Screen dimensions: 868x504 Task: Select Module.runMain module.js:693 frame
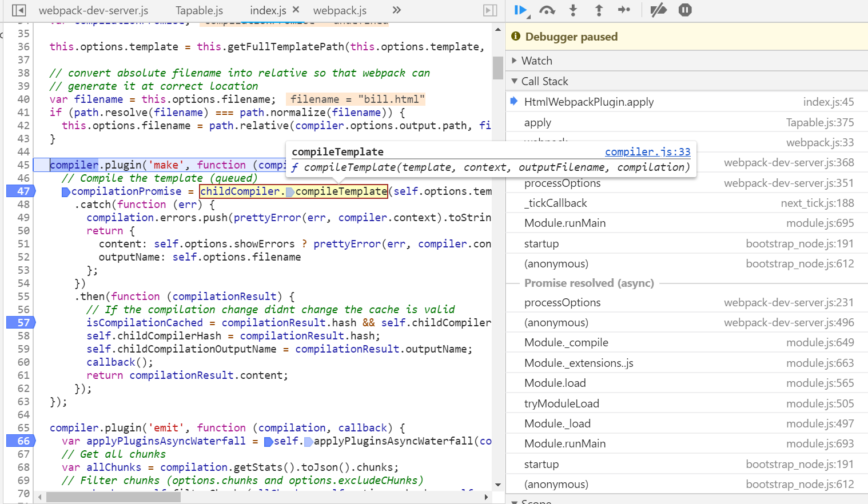[687, 443]
